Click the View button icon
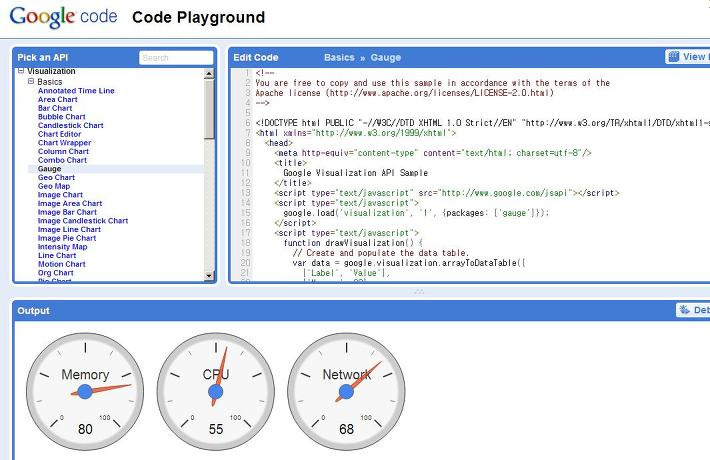 click(x=674, y=57)
